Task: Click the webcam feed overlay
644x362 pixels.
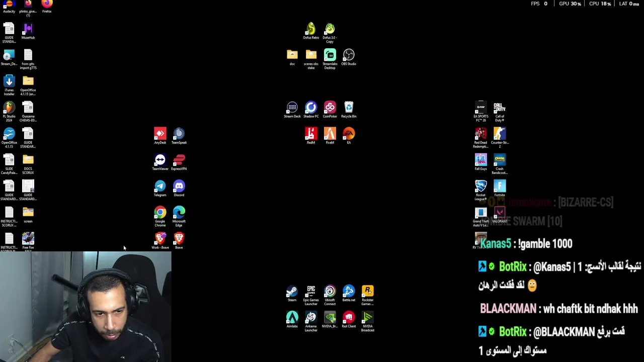Action: pyautogui.click(x=86, y=307)
